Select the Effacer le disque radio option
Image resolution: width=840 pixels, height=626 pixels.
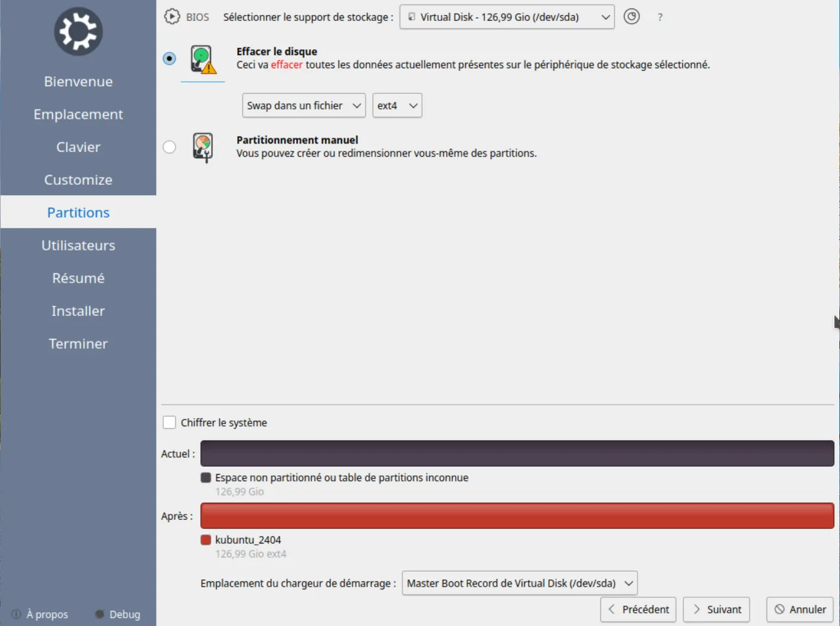(x=170, y=58)
